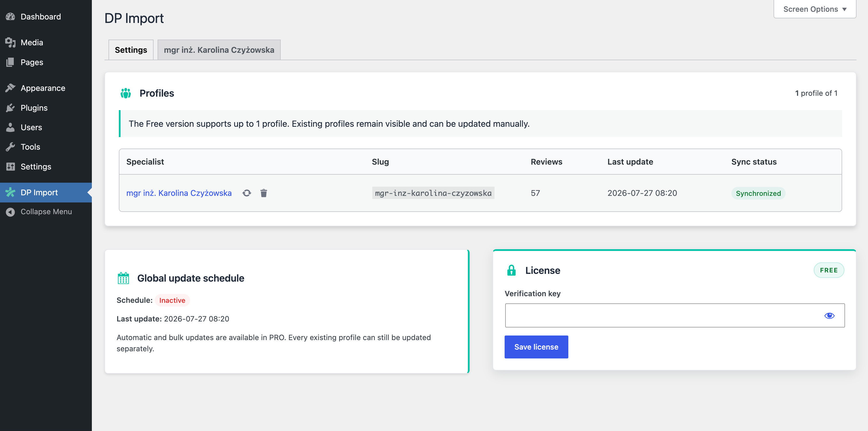Open the Users section in the sidebar

pyautogui.click(x=31, y=127)
